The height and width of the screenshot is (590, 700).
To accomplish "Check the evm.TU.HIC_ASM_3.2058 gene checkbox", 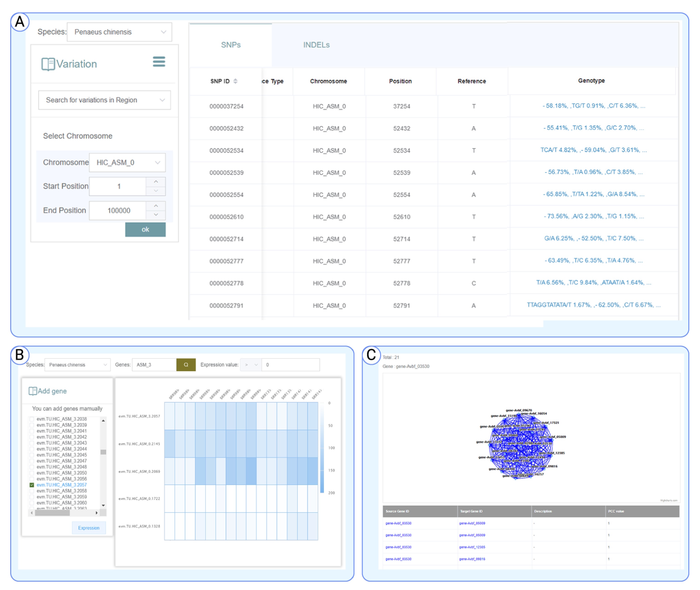I will [x=32, y=491].
